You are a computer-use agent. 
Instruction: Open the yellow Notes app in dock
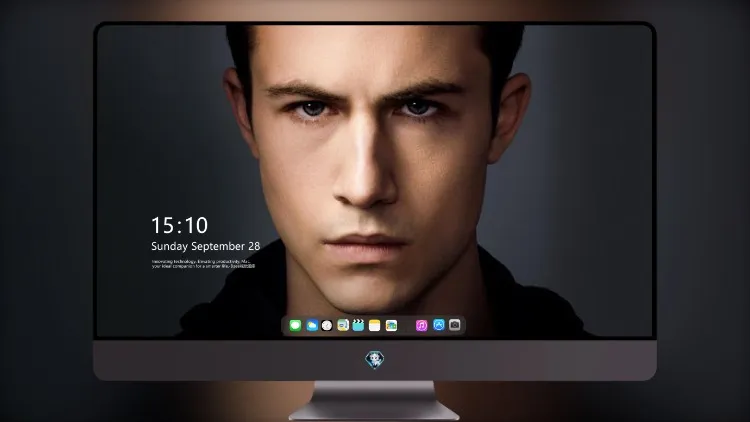click(x=375, y=325)
